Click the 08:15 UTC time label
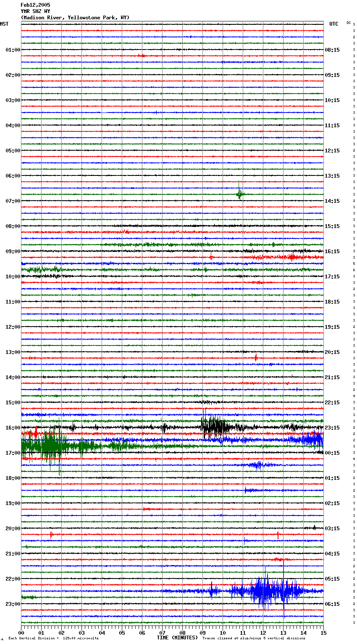Screen dimensions: 357x644 coord(332,50)
